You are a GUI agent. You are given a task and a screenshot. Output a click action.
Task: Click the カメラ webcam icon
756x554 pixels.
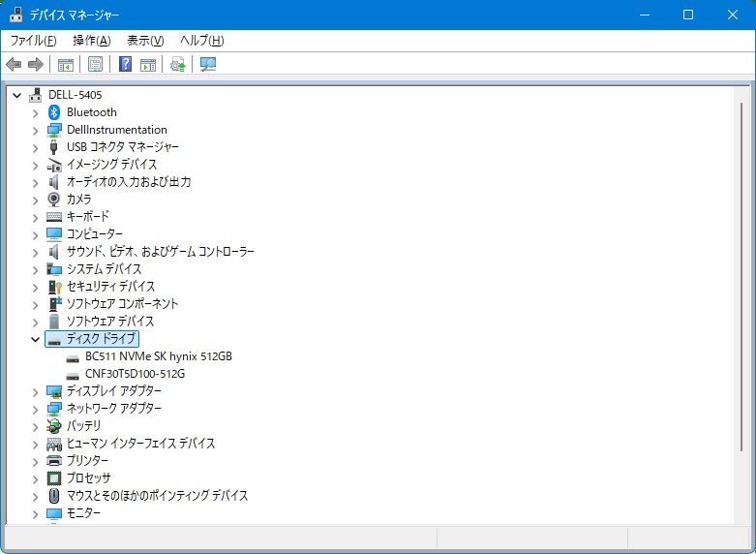click(x=54, y=199)
